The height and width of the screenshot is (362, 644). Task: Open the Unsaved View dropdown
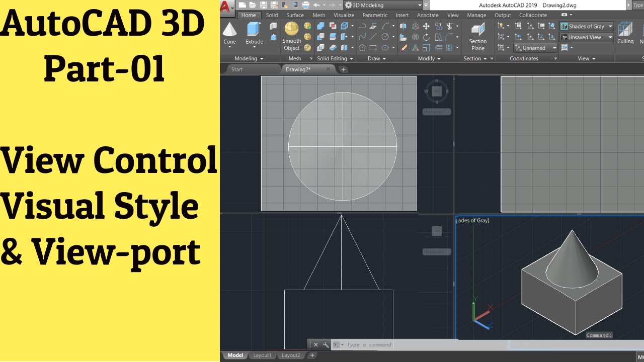[587, 37]
